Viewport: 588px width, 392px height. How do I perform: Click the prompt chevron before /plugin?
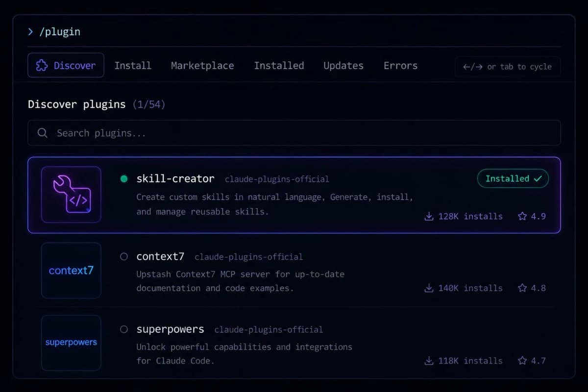[x=31, y=32]
